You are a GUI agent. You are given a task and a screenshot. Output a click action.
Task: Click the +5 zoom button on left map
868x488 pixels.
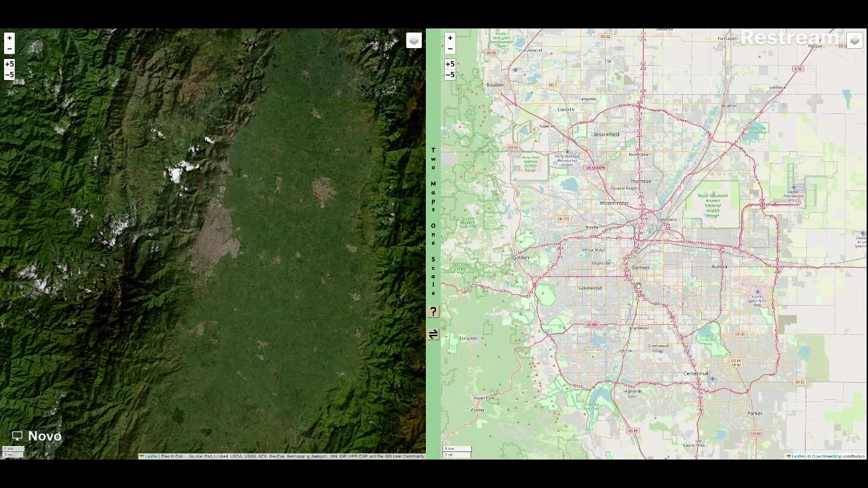pyautogui.click(x=9, y=64)
